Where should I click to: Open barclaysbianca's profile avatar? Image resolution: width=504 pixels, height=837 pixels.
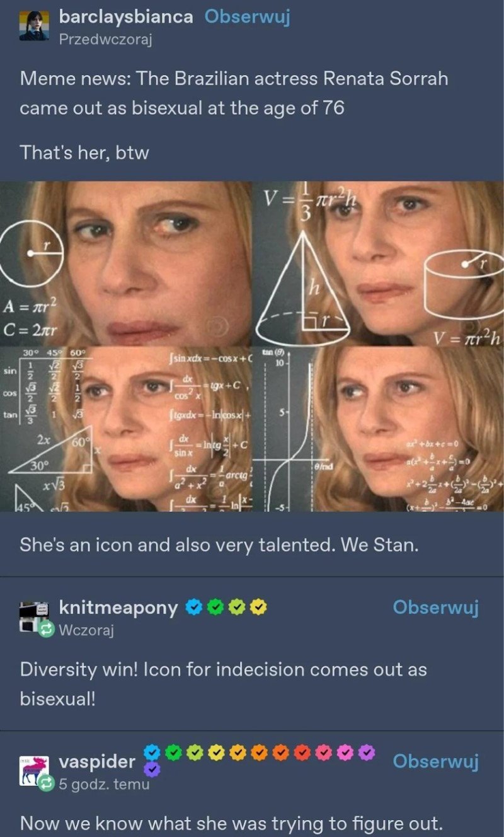point(34,25)
